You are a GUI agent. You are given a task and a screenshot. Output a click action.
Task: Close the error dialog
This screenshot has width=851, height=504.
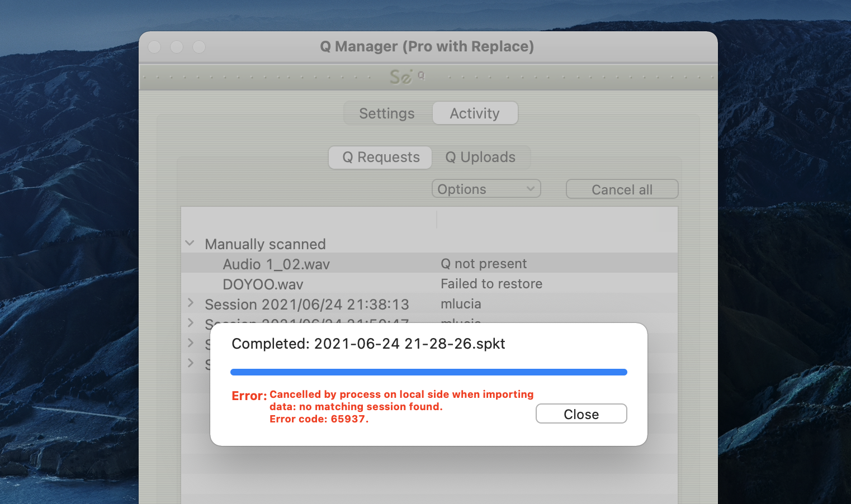581,414
